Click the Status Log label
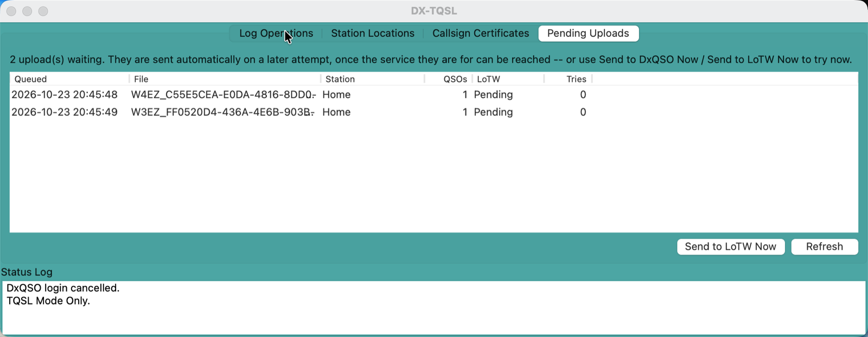 tap(27, 272)
